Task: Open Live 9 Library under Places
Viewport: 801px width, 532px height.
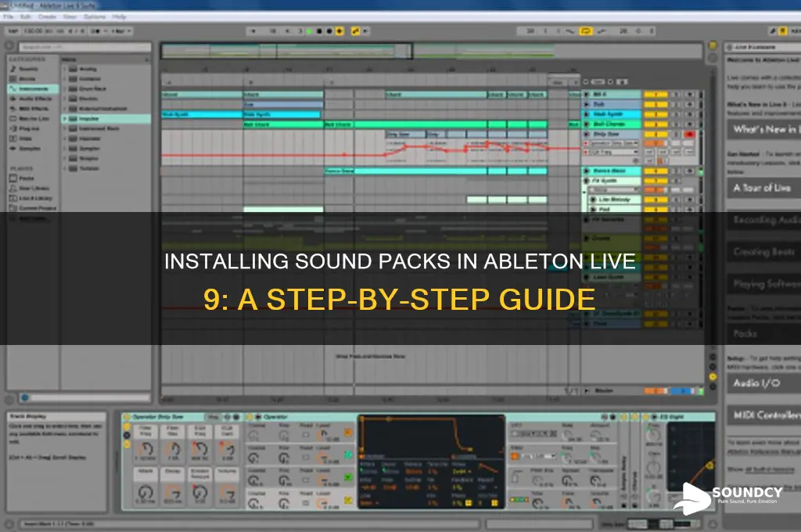Action: [35, 198]
